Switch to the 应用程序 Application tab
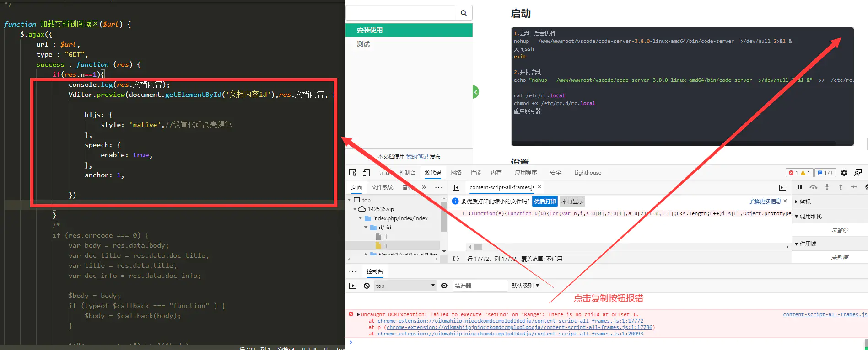This screenshot has width=868, height=350. pyautogui.click(x=526, y=173)
